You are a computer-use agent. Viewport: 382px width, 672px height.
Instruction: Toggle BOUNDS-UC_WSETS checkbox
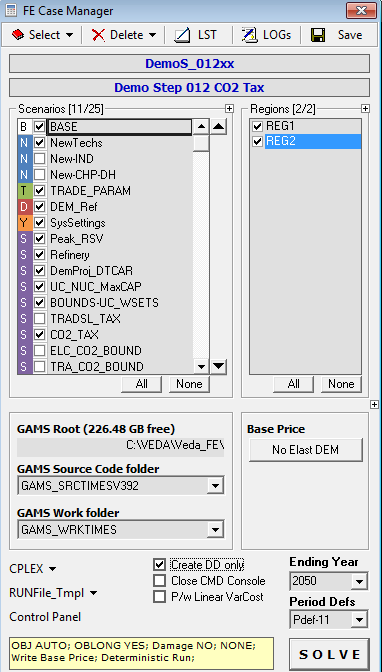tap(39, 303)
